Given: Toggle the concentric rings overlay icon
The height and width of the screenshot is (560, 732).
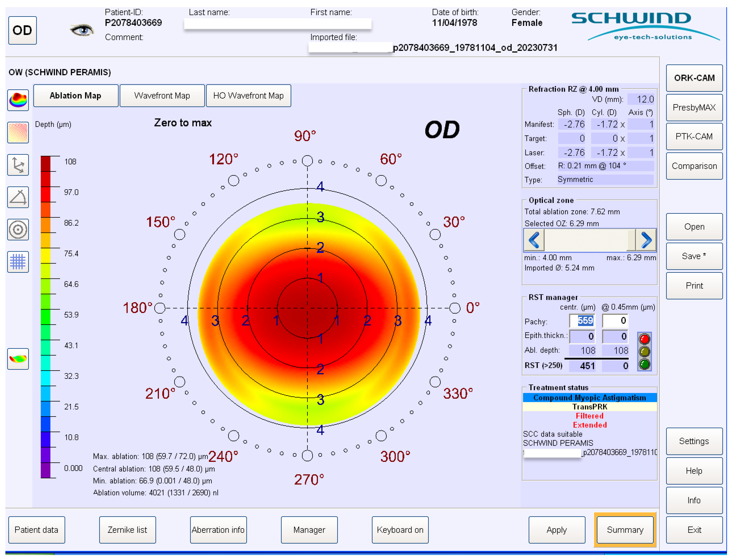Looking at the screenshot, I should click(x=18, y=229).
